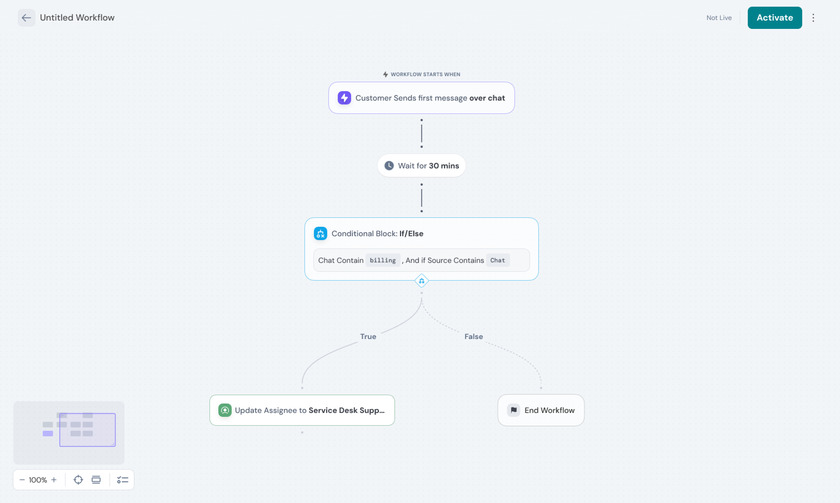Select the Wait for 30 mins node
This screenshot has height=503, width=840.
click(422, 166)
